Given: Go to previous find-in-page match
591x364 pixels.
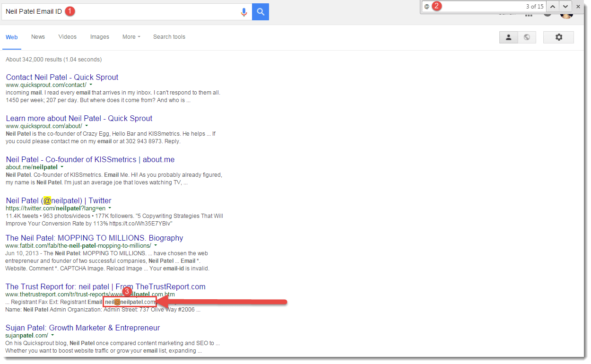Looking at the screenshot, I should click(x=553, y=7).
